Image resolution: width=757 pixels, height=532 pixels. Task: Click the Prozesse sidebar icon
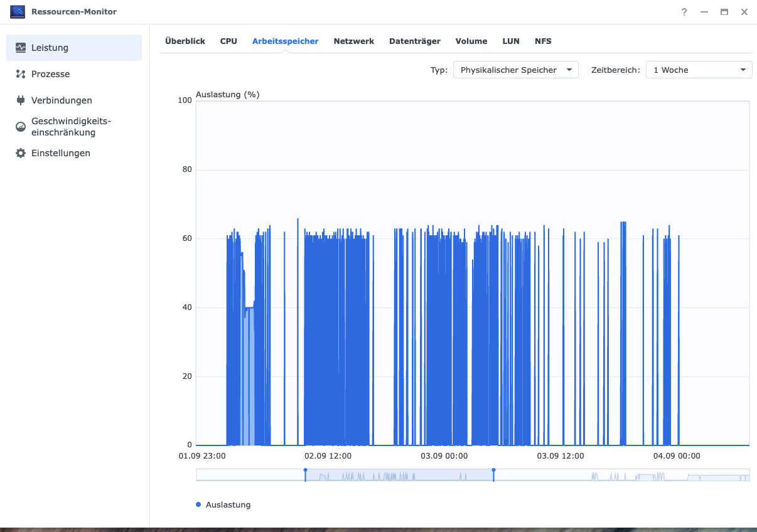coord(21,74)
